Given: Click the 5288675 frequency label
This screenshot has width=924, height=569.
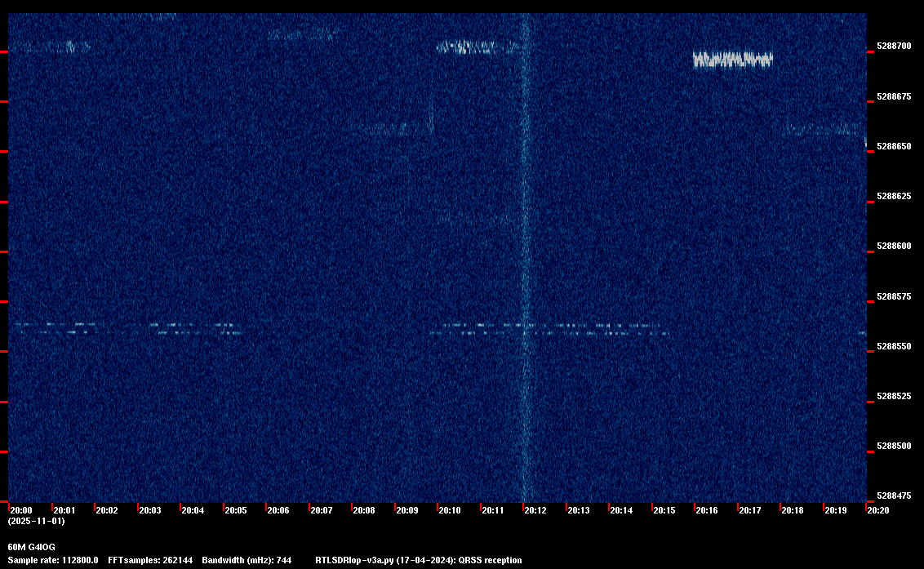Looking at the screenshot, I should coord(894,96).
